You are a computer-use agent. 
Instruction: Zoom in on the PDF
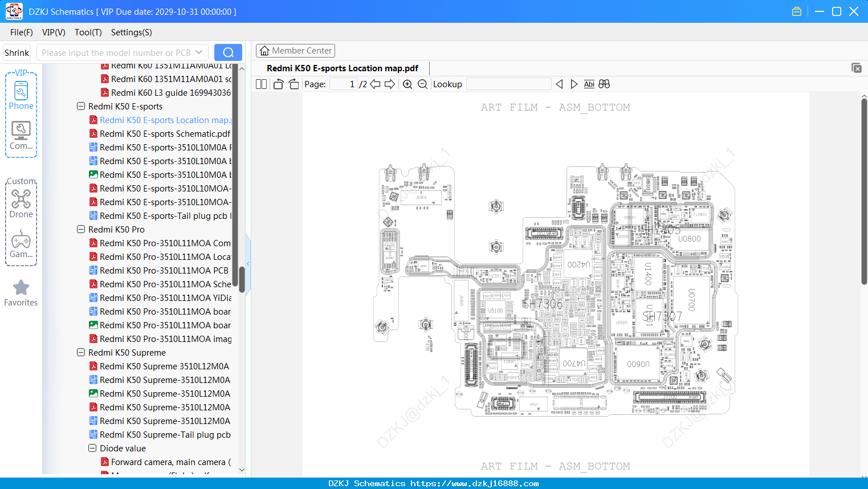(x=407, y=84)
